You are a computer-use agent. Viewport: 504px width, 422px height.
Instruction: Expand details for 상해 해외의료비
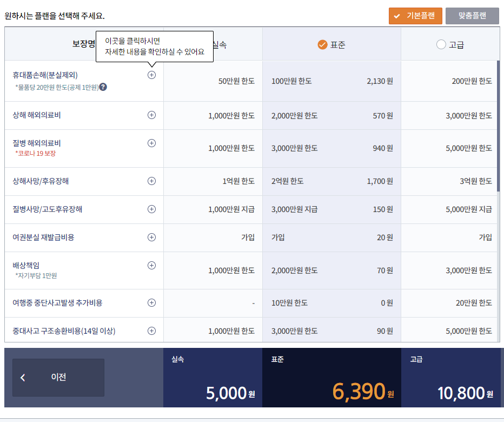tap(151, 115)
